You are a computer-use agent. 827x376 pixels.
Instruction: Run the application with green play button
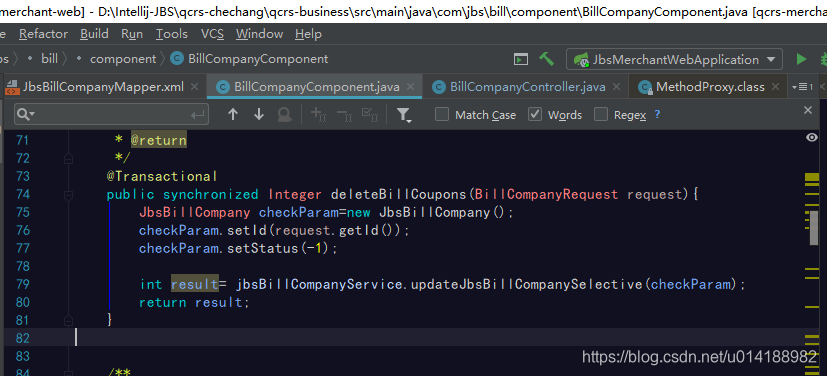(801, 59)
